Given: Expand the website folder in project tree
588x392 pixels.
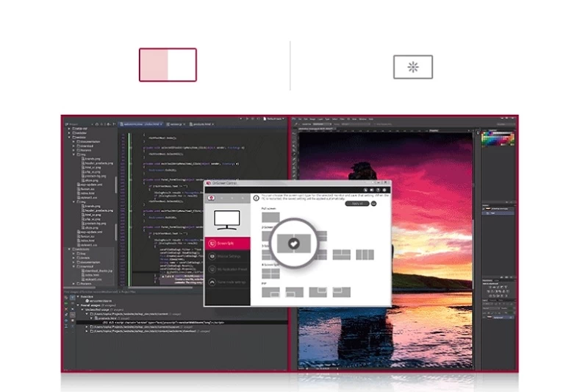Looking at the screenshot, I should click(x=79, y=138).
